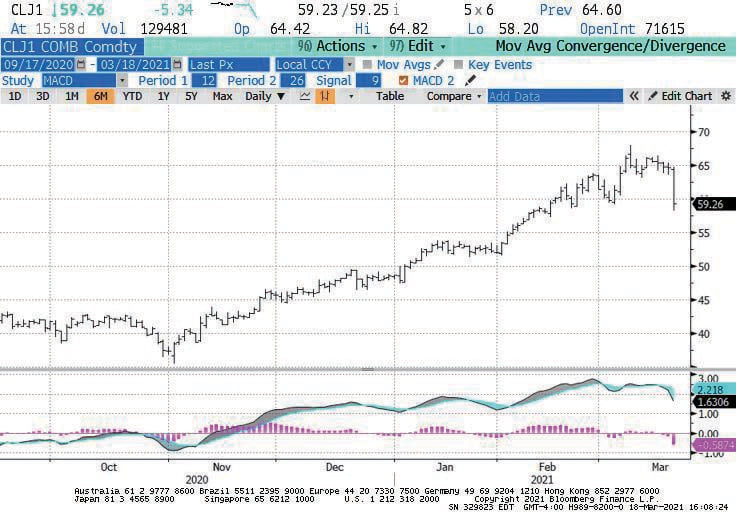Select the 5Y time range

pyautogui.click(x=191, y=96)
